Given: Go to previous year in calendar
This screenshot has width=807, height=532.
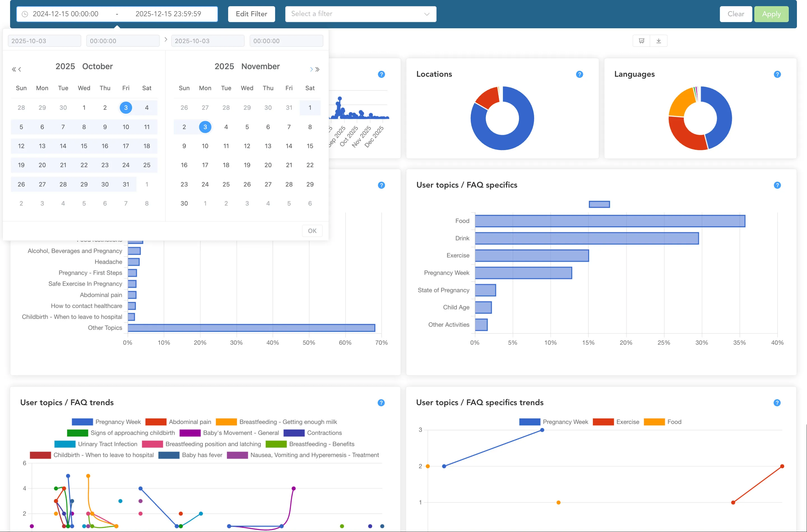Looking at the screenshot, I should pyautogui.click(x=13, y=69).
